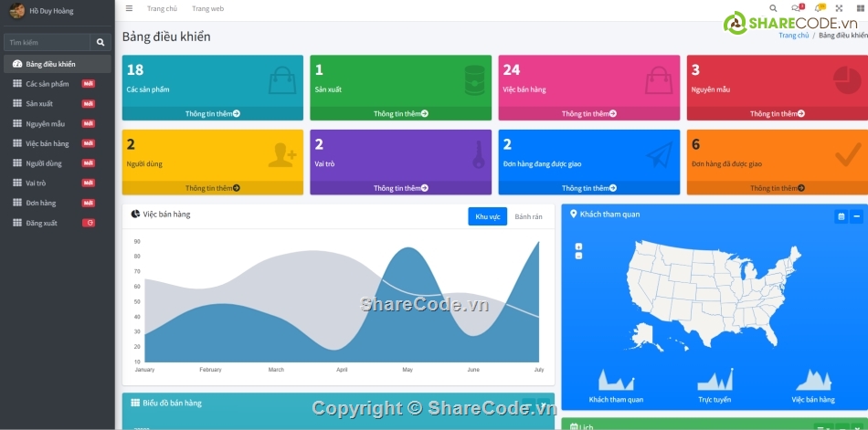Open the control sidebar grid icon
The width and height of the screenshot is (868, 430).
pyautogui.click(x=862, y=8)
